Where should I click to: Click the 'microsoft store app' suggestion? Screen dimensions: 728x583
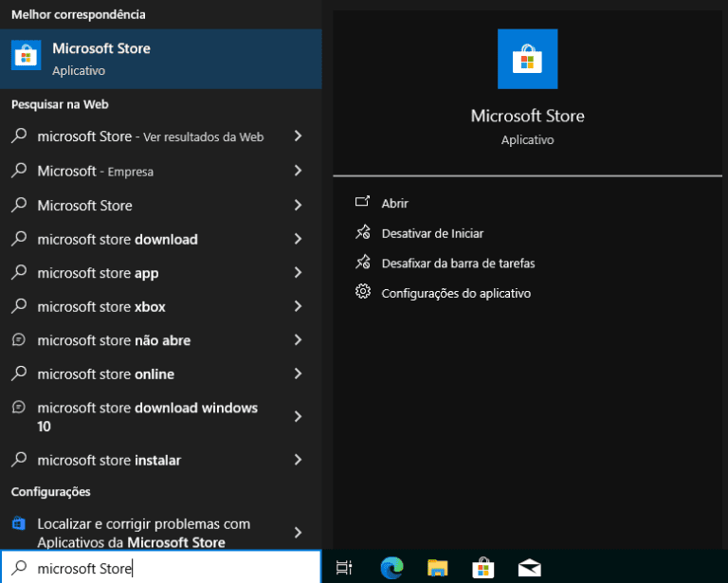click(x=98, y=273)
